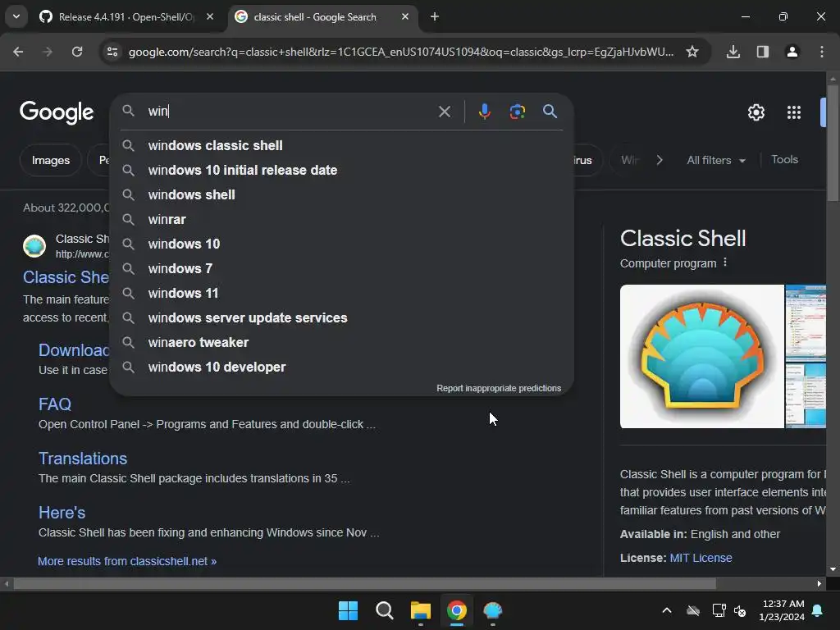Open the Windows Start button

point(348,610)
